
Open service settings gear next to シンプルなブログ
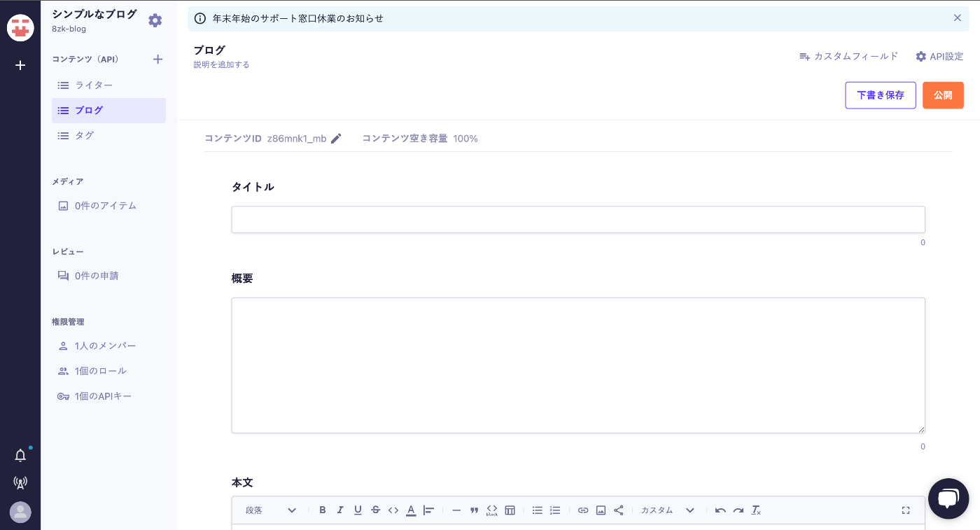[155, 20]
